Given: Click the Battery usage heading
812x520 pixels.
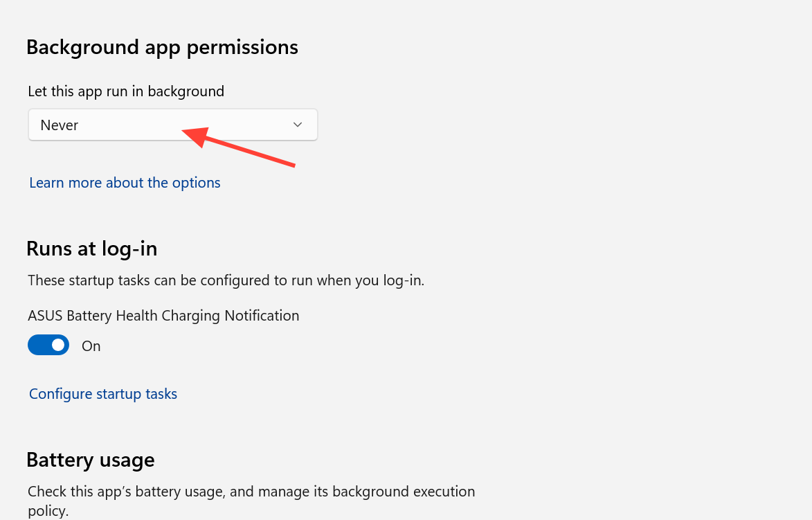Looking at the screenshot, I should coord(91,460).
